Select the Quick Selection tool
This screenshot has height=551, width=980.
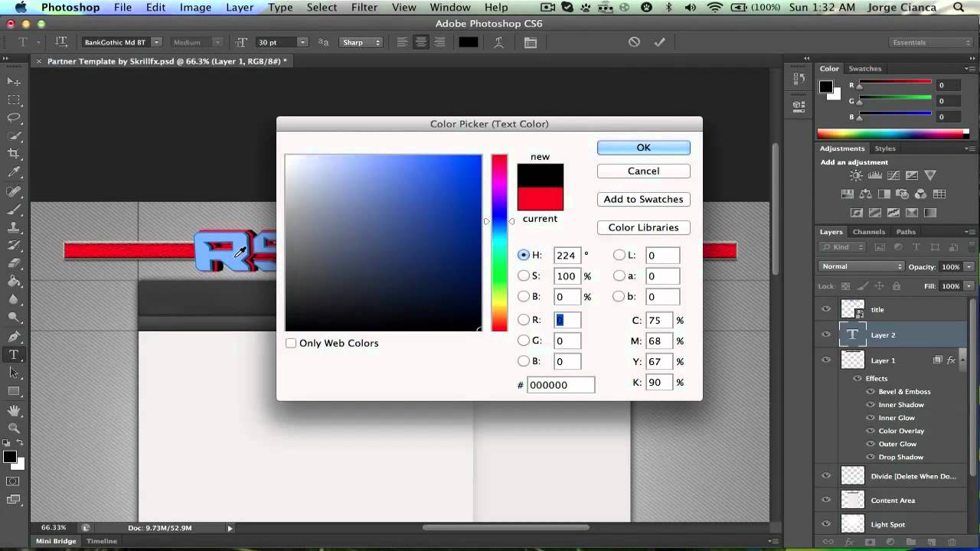pos(14,135)
